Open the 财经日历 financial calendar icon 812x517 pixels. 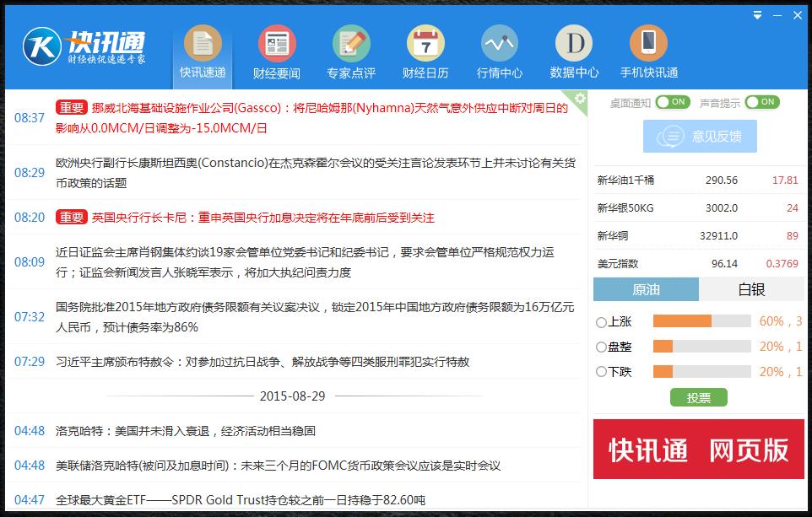(425, 43)
